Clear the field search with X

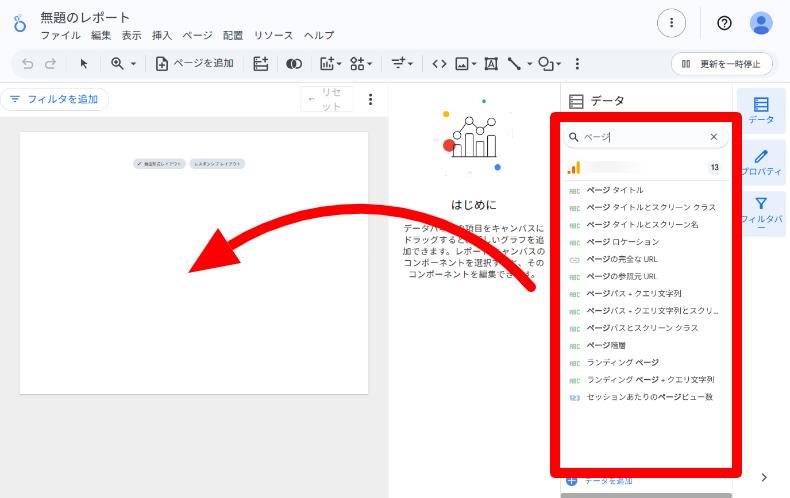pos(713,137)
